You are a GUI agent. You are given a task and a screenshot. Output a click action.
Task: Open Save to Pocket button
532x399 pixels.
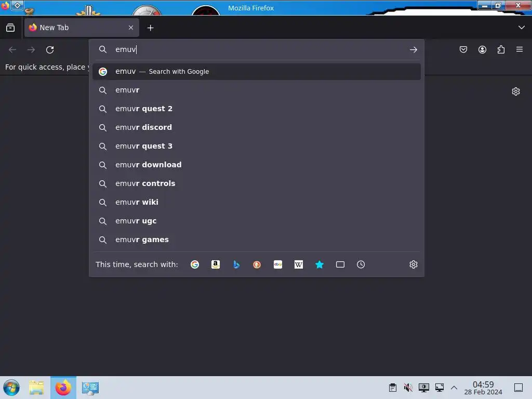463,49
